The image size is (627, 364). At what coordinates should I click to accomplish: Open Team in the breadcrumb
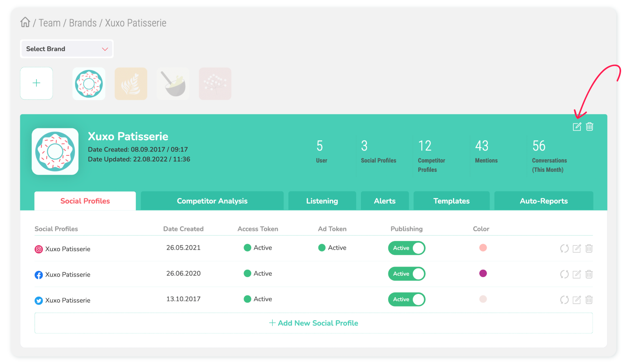(x=49, y=23)
